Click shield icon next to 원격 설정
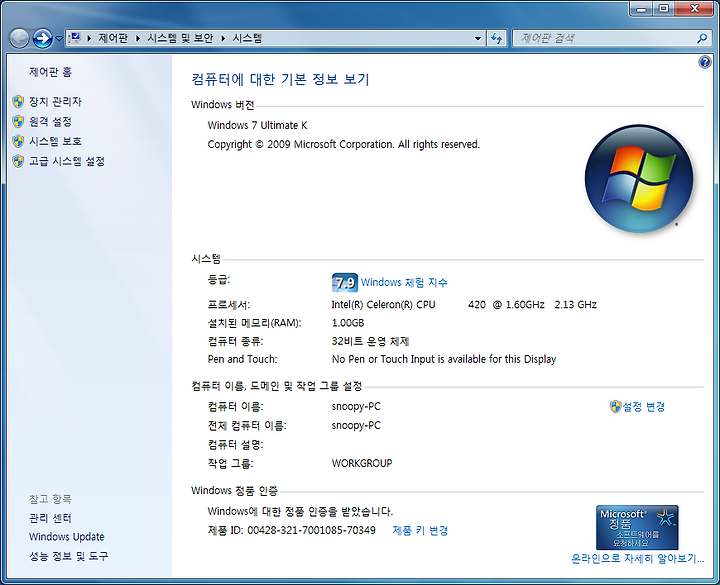Screen dimensions: 720x585 [x=18, y=122]
